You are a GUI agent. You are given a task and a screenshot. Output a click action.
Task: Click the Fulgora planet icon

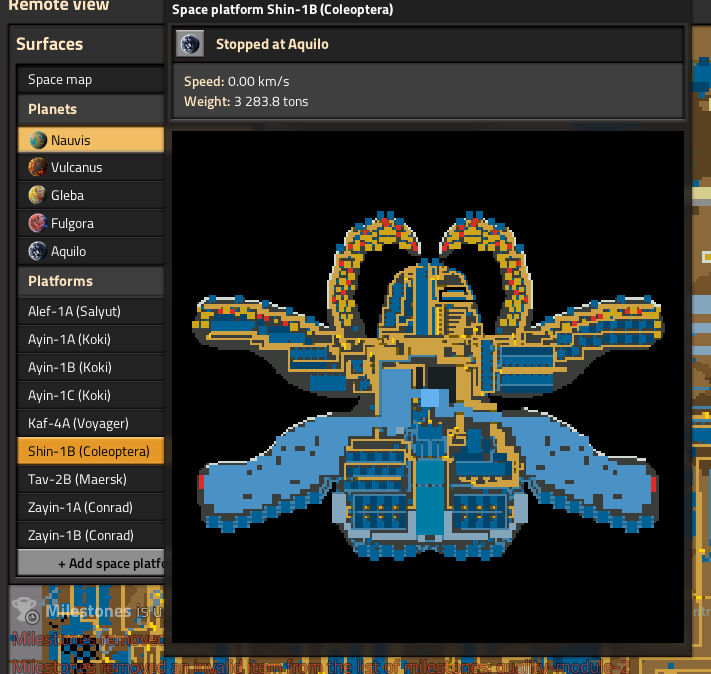point(38,224)
